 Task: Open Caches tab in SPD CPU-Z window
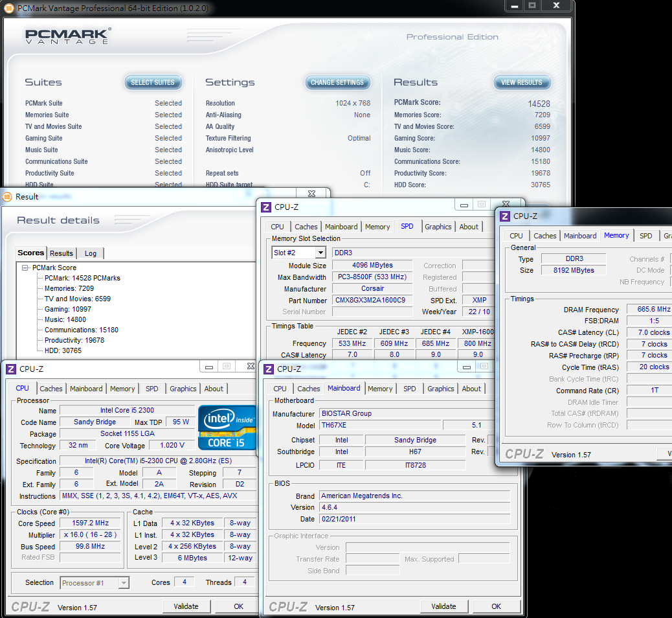click(x=306, y=227)
